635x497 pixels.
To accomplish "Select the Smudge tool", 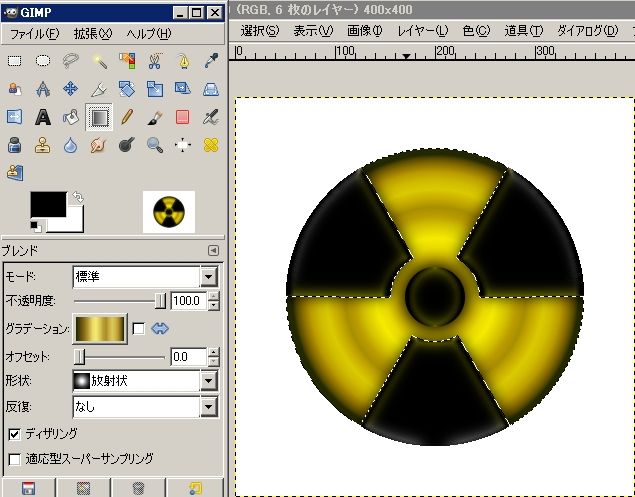I will [99, 145].
